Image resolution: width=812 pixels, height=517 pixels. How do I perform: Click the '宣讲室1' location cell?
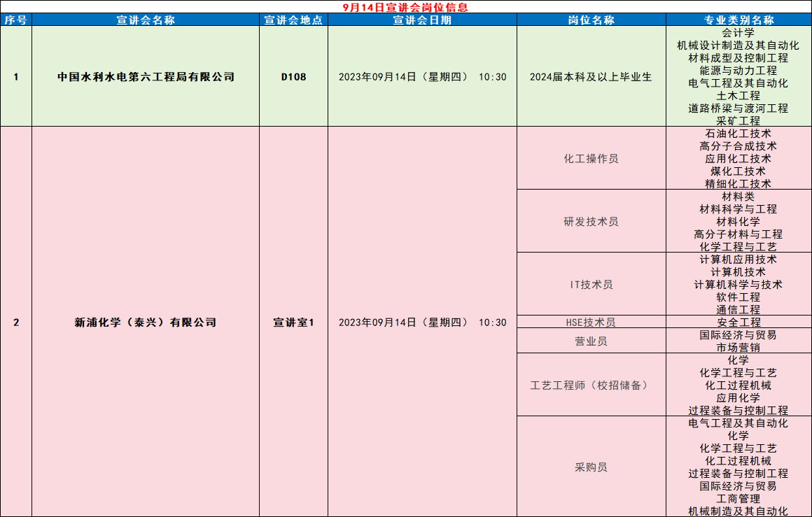point(293,323)
